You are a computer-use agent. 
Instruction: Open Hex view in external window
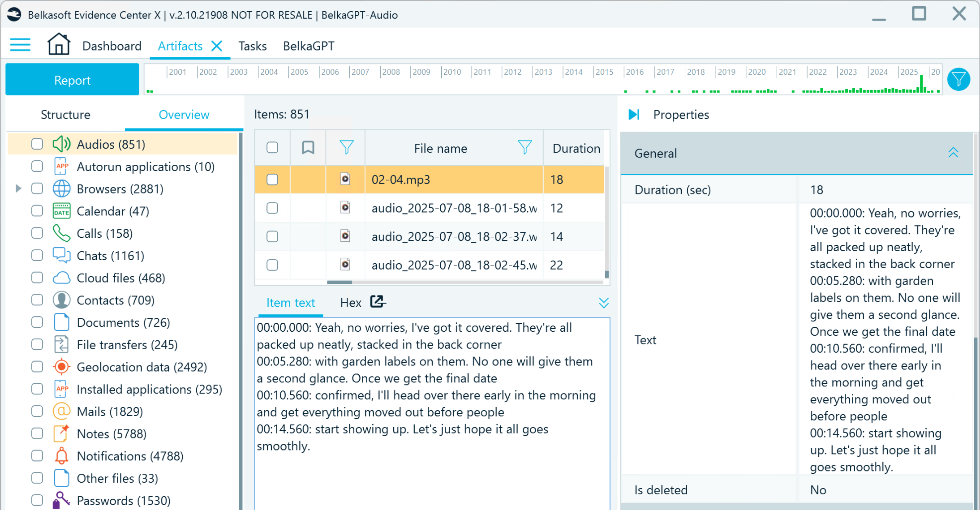click(378, 302)
